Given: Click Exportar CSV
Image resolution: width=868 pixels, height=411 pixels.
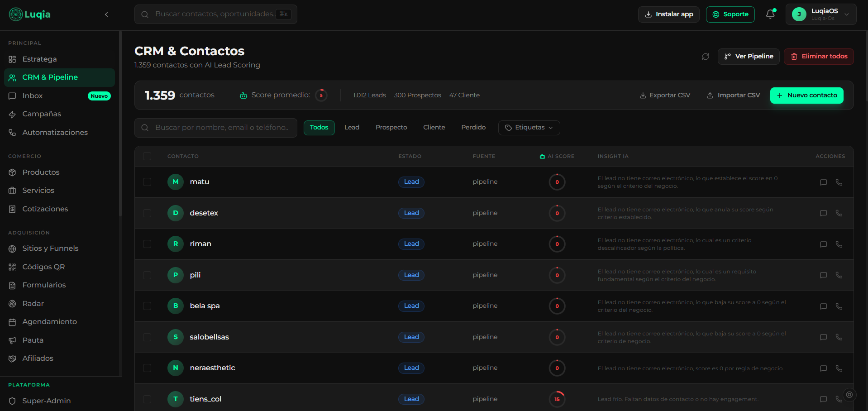Looking at the screenshot, I should 665,96.
